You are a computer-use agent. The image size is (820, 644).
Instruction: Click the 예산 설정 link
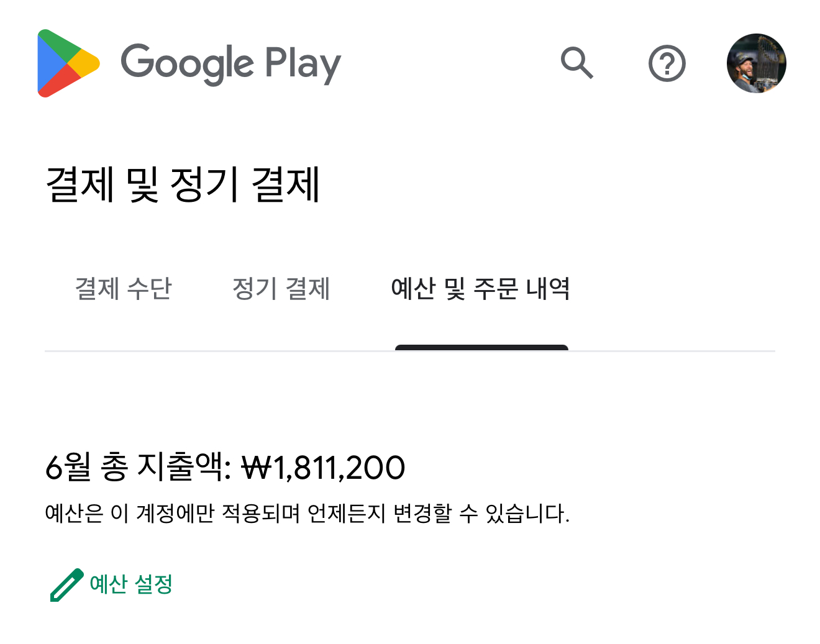tap(131, 584)
